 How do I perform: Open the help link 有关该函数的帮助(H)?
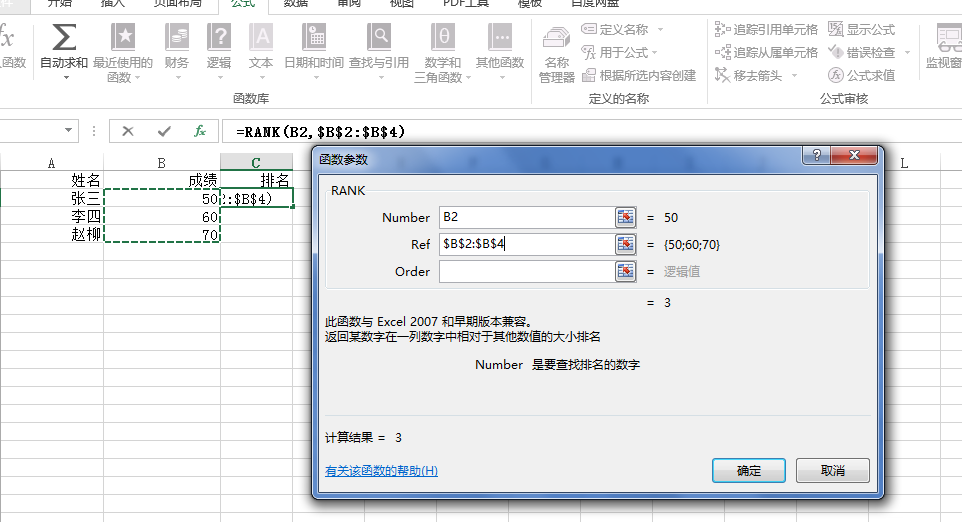(381, 470)
